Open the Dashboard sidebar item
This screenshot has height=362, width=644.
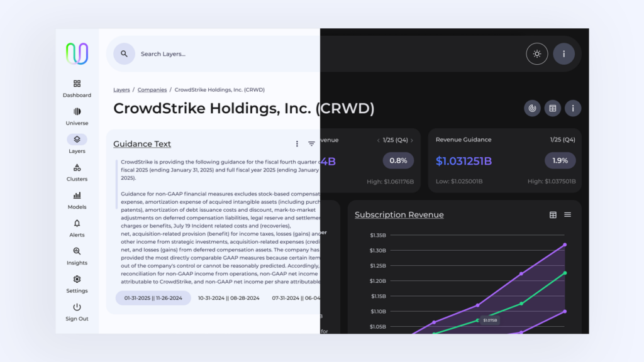pos(77,89)
